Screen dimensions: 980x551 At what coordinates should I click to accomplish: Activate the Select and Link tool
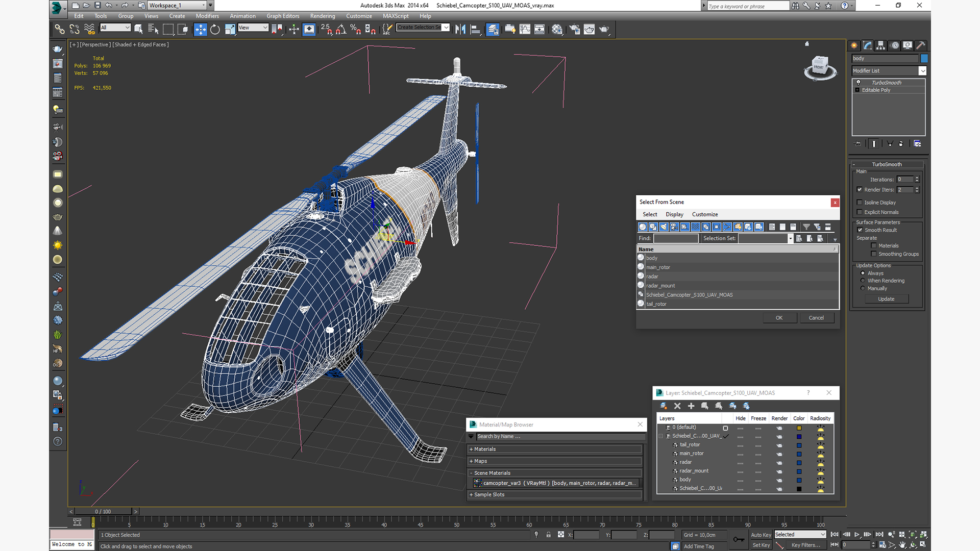(60, 30)
